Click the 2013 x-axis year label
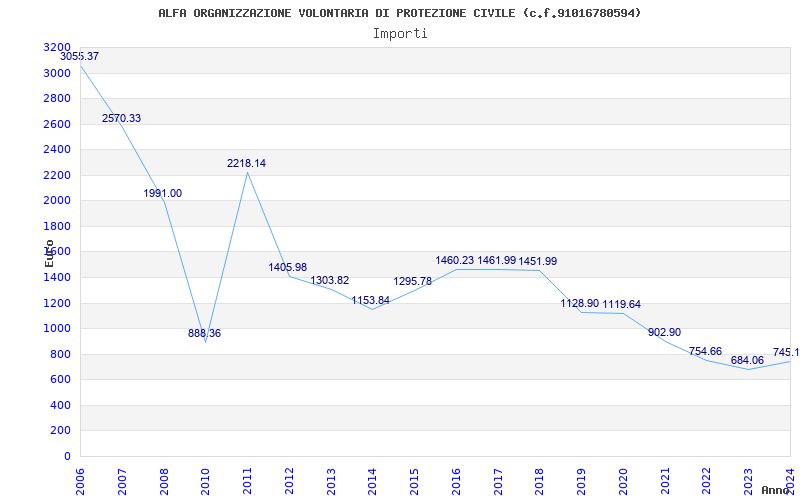Image resolution: width=800 pixels, height=500 pixels. coord(331,480)
